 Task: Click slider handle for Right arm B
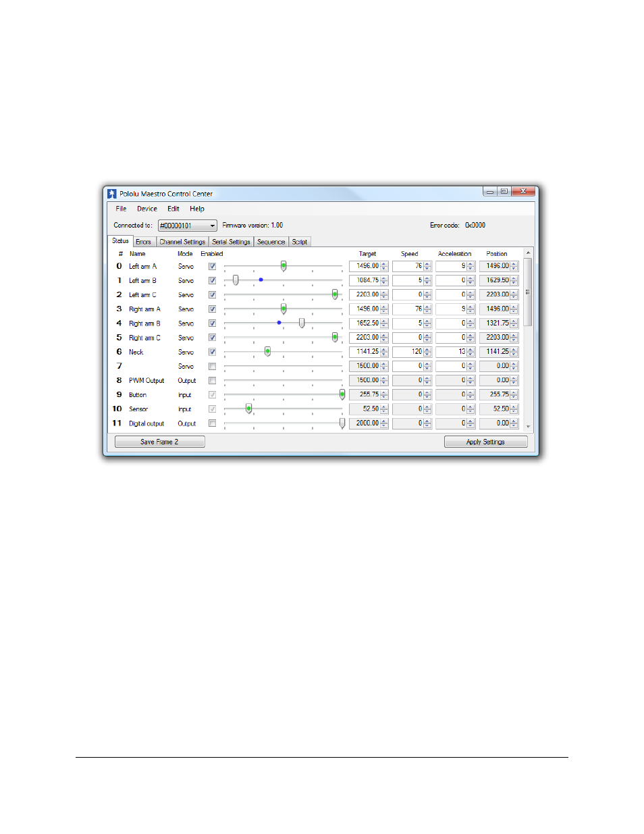pyautogui.click(x=302, y=323)
